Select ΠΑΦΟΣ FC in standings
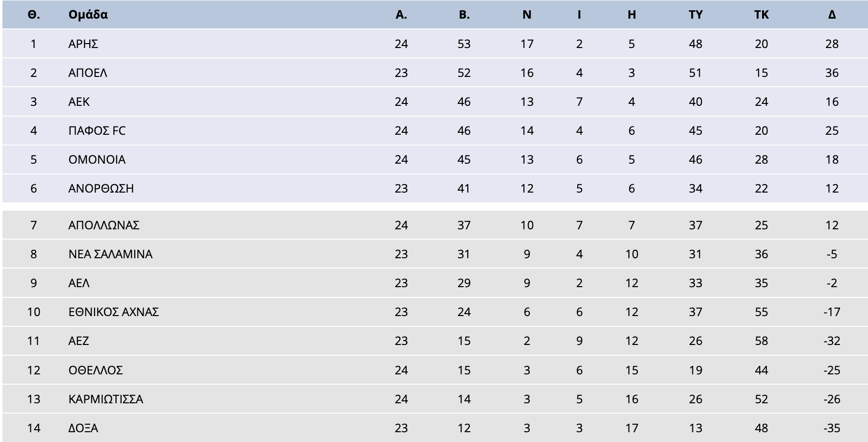868x442 pixels. 97,131
